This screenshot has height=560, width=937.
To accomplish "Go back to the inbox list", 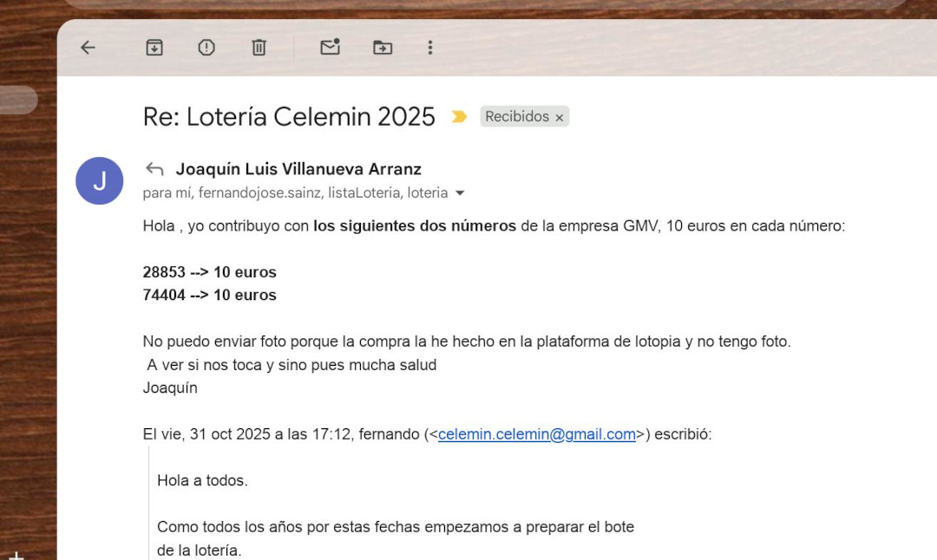I will click(88, 48).
